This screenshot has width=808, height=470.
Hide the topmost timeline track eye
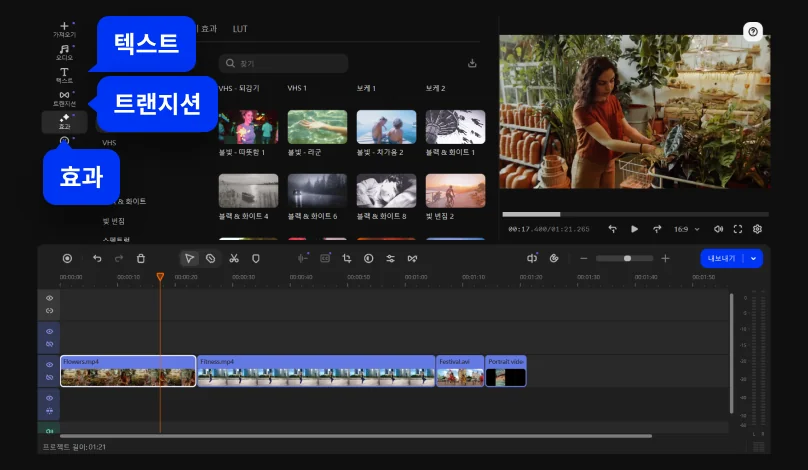[x=49, y=298]
